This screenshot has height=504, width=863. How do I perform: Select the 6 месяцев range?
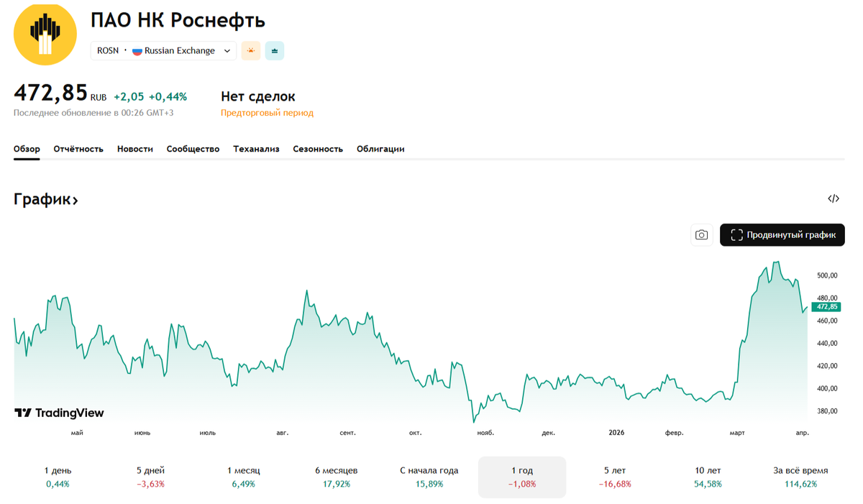(337, 477)
